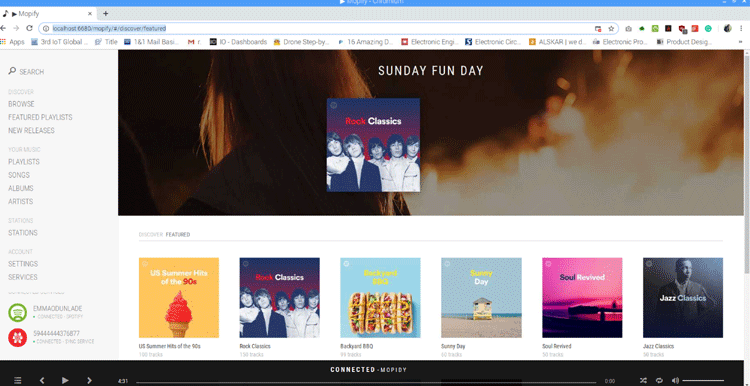Skip to next track in player
Viewport: 750px width, 386px height.
click(89, 381)
